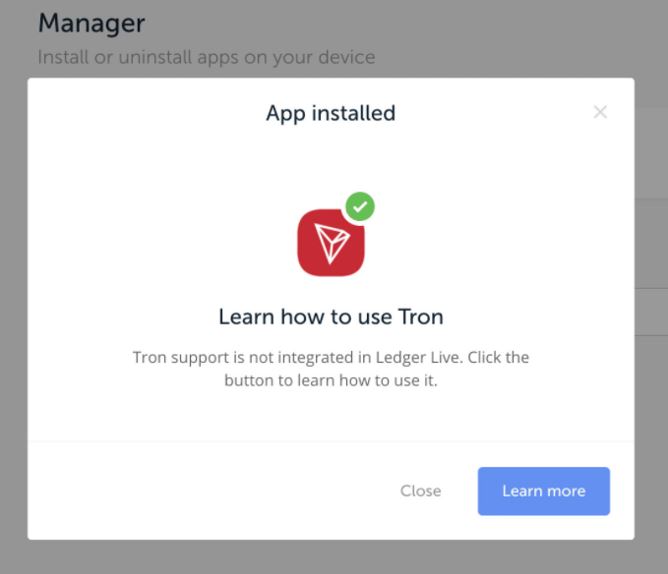
Task: Click the white Tron triangle glyph
Action: (x=330, y=244)
